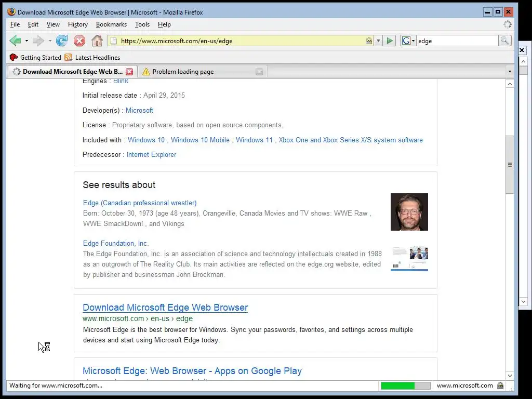532x399 pixels.
Task: Click the background window scroll down arrow
Action: coord(524,301)
